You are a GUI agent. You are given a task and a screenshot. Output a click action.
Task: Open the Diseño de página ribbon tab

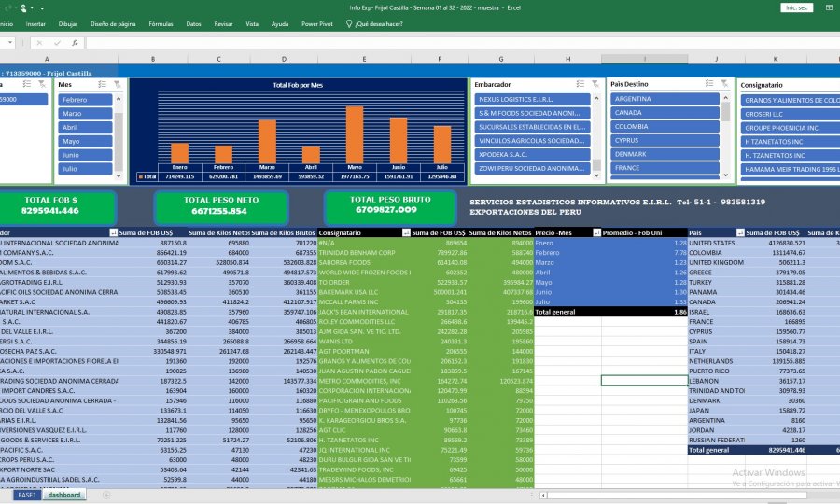[x=113, y=24]
